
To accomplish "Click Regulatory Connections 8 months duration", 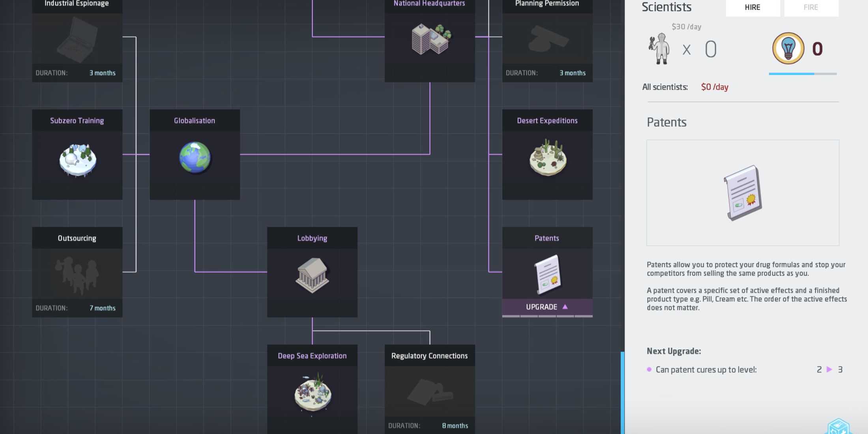I will click(455, 426).
